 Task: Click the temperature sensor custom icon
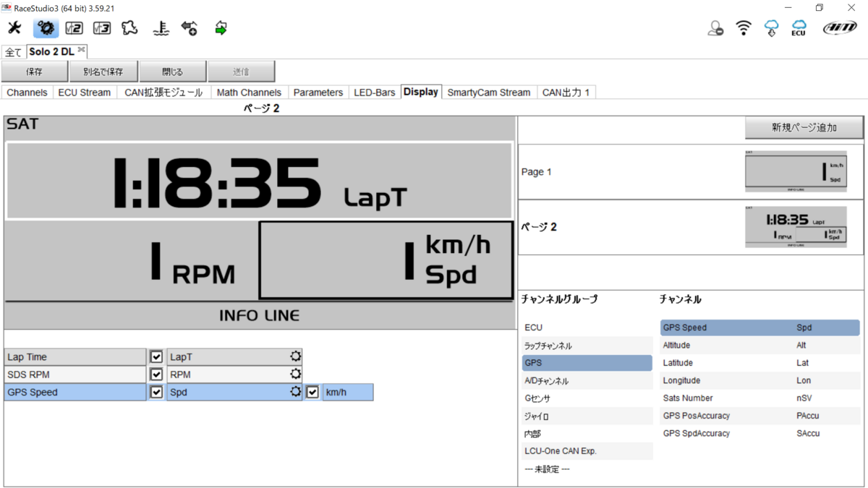pyautogui.click(x=161, y=28)
